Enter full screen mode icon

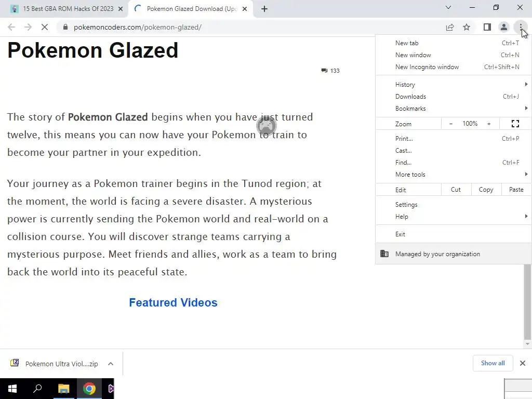tap(515, 124)
